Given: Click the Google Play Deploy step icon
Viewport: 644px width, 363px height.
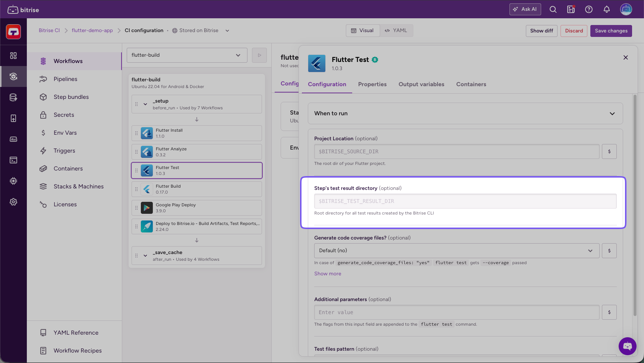Looking at the screenshot, I should click(x=147, y=208).
